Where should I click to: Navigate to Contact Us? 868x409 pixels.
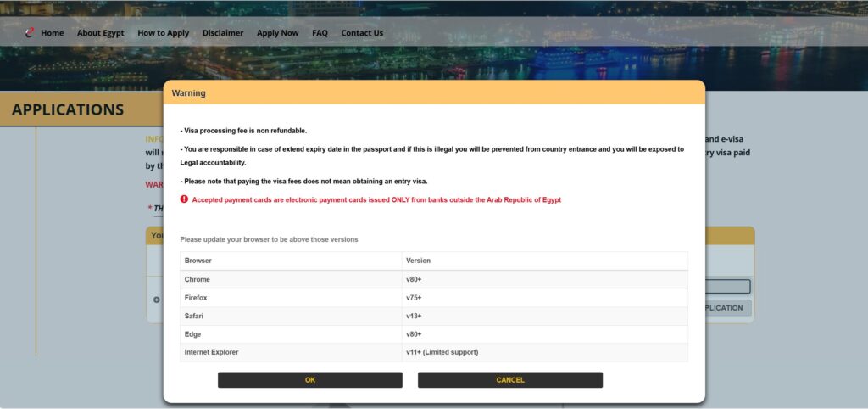click(x=362, y=33)
